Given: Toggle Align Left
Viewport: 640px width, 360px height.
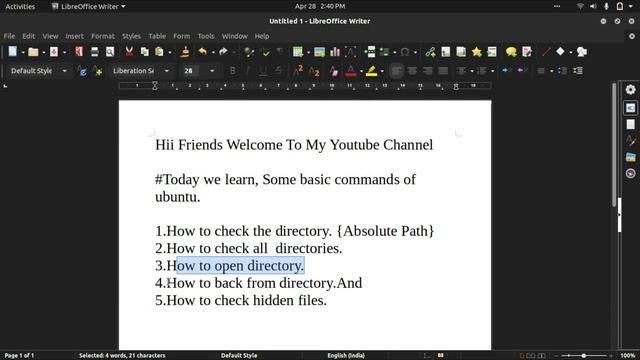Looking at the screenshot, I should [396, 71].
